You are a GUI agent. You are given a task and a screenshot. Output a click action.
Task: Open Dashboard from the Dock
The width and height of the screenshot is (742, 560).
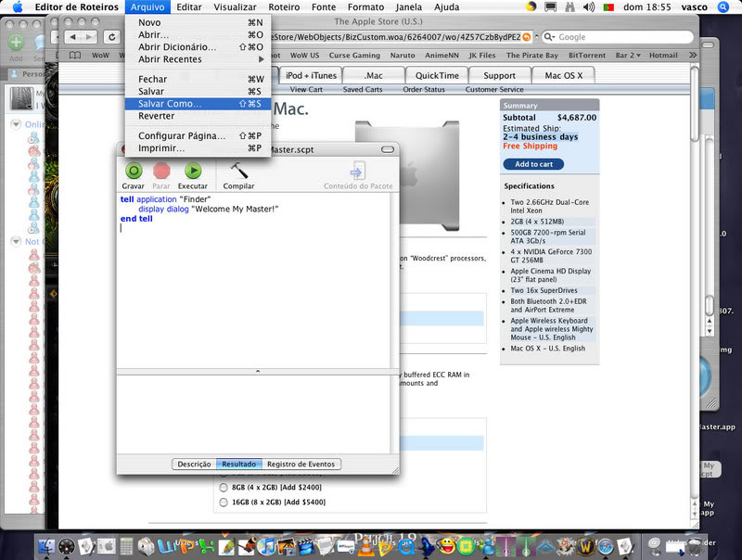66,546
